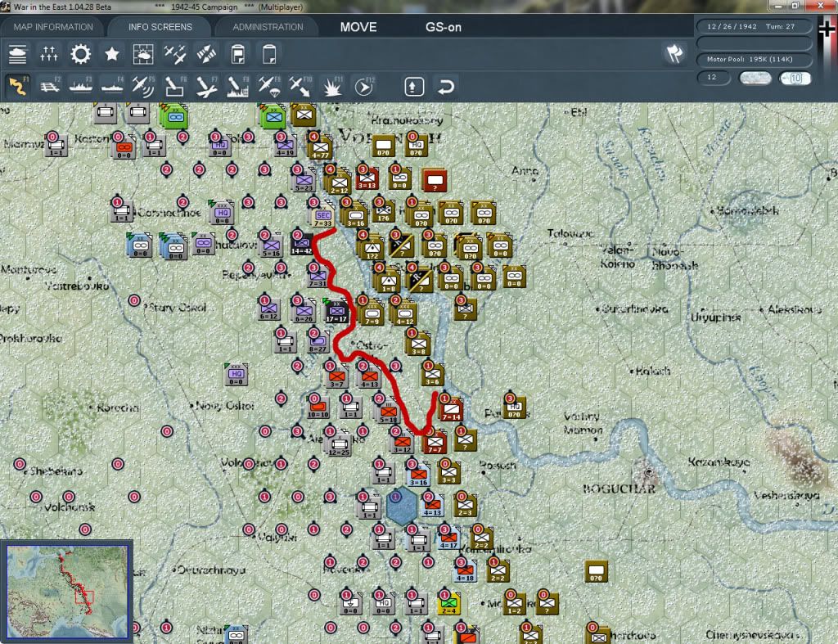Click the Stary Oskol town label
Image resolution: width=838 pixels, height=644 pixels.
(177, 308)
